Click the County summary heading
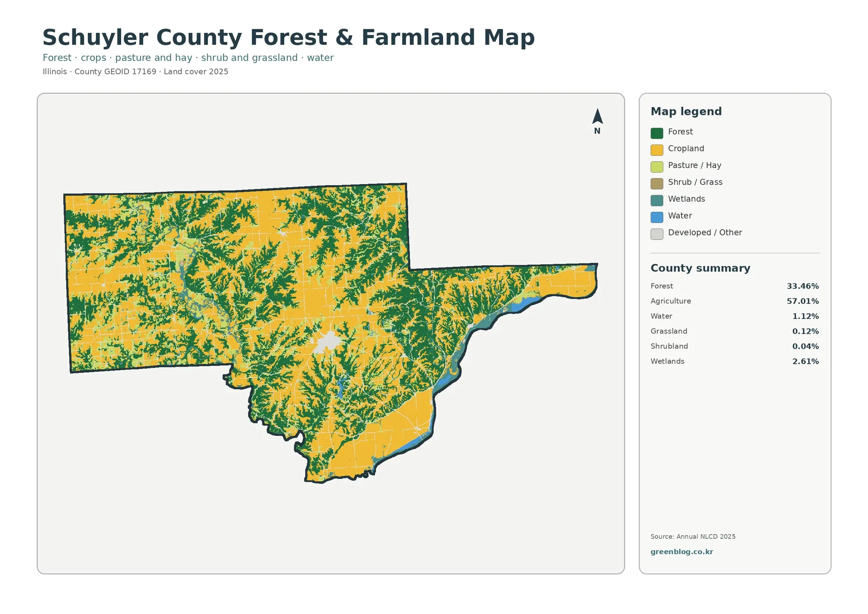 [700, 268]
